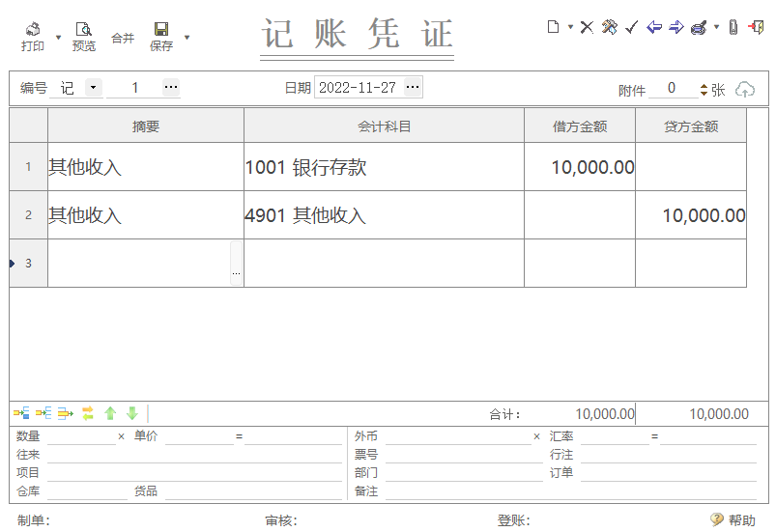Viewport: 776px width, 532px height.
Task: Click the date field 2022-11-27
Action: click(x=359, y=88)
